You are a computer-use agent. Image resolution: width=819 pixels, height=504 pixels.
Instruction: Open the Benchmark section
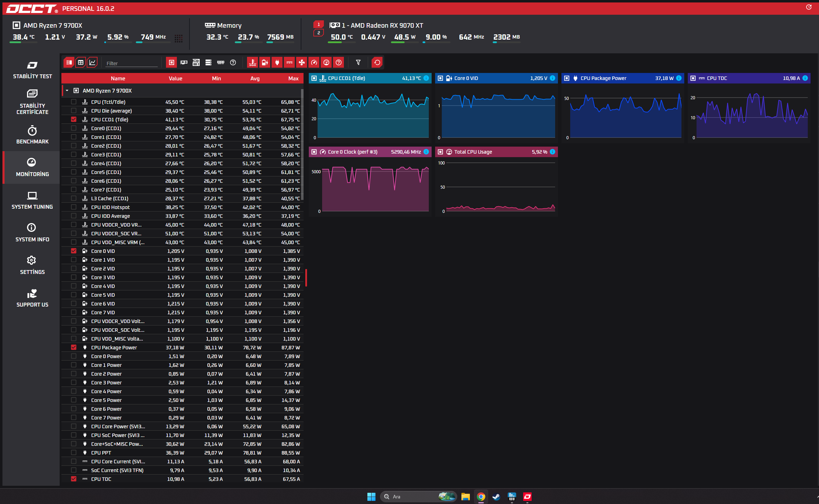(32, 135)
